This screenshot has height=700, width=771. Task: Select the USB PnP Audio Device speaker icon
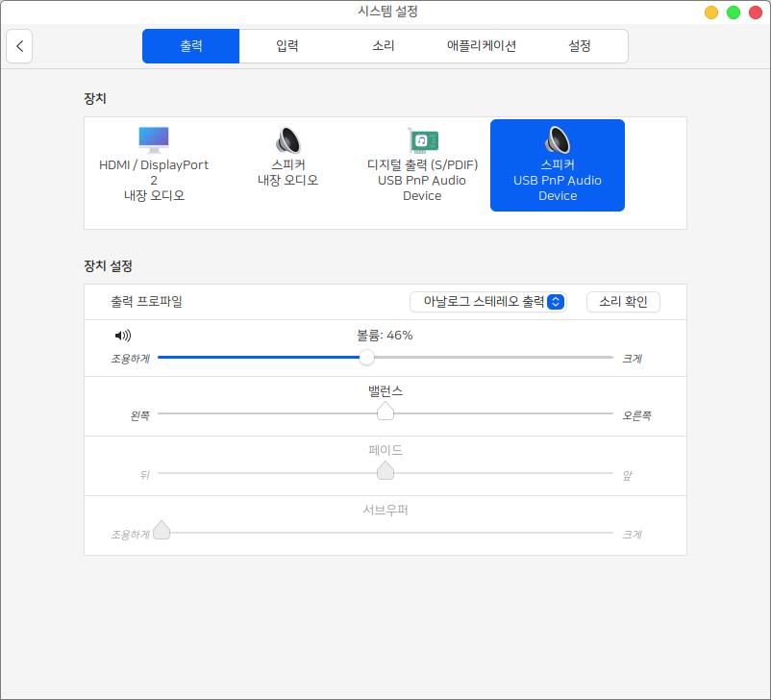[557, 140]
